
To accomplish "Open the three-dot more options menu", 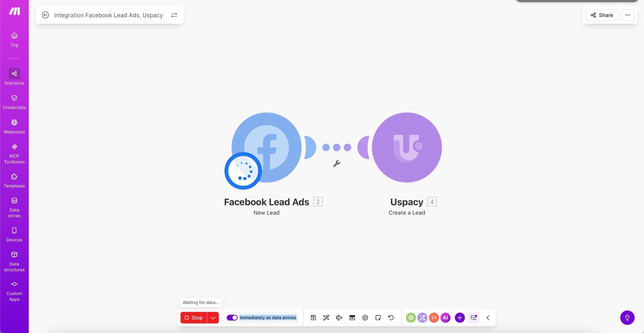I will pos(627,15).
